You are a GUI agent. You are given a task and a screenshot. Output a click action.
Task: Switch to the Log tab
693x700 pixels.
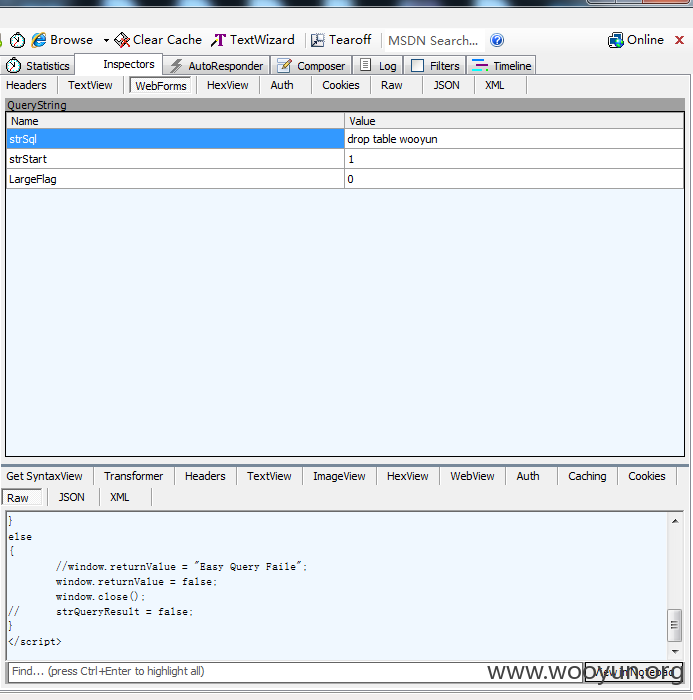378,66
